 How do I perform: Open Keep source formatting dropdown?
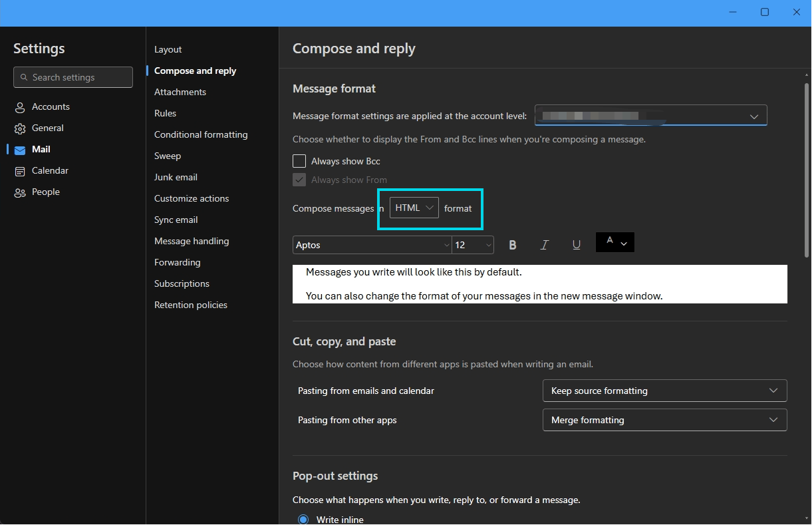point(665,391)
